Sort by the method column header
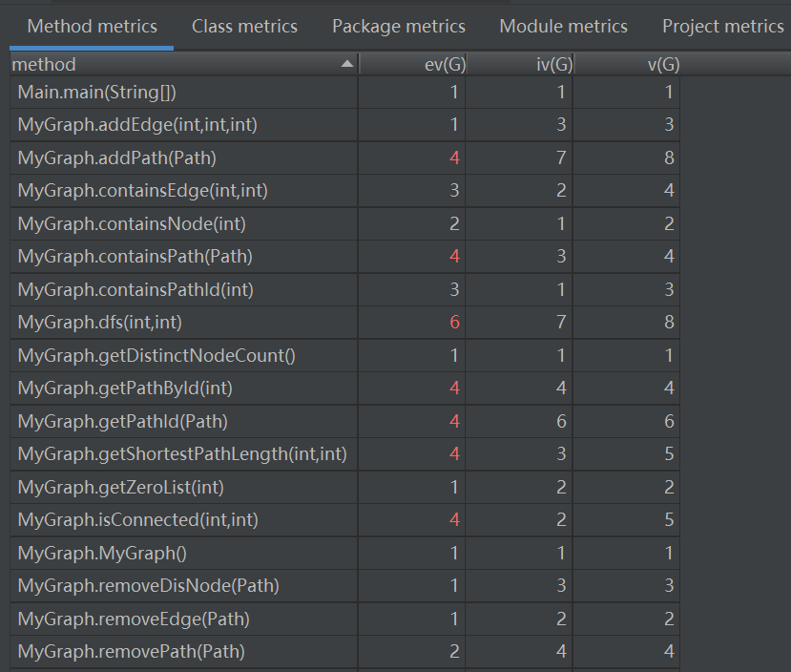The image size is (791, 672). 184,64
